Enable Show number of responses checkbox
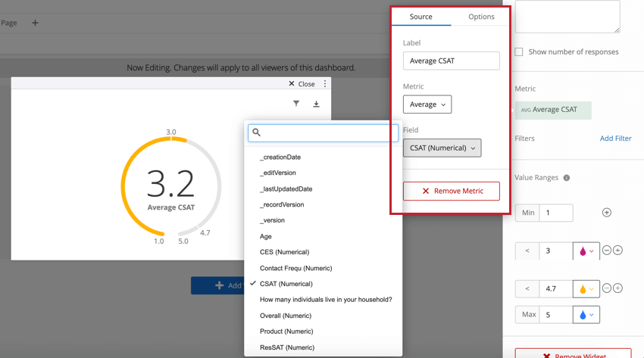The image size is (644, 358). 519,52
